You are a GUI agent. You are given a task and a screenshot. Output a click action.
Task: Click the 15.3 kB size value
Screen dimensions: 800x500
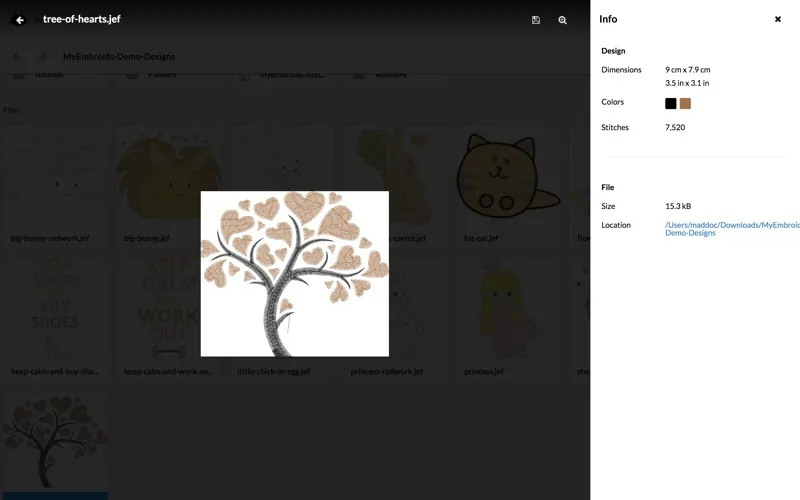[x=678, y=206]
